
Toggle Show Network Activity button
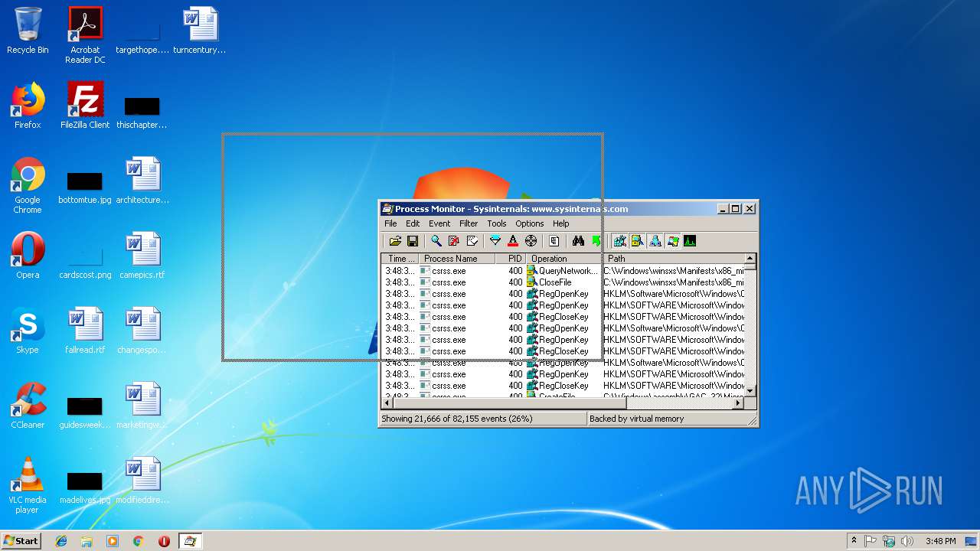coord(655,241)
